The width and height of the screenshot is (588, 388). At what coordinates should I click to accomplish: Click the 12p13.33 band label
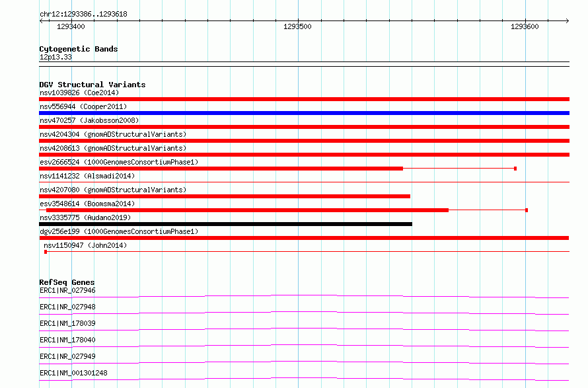(x=55, y=58)
